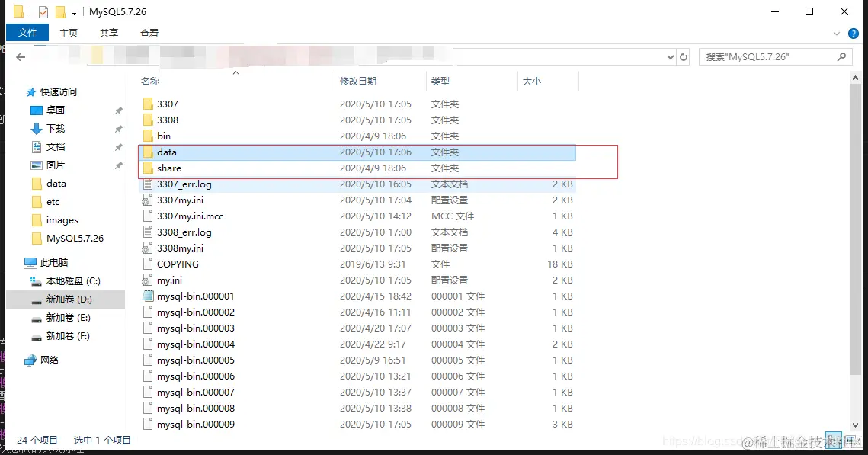Go back with the back arrow

click(21, 57)
